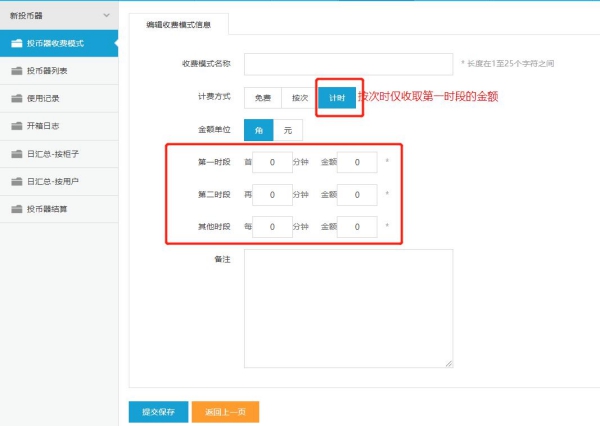
Task: Focus the 收费模式名称 text field
Action: (349, 64)
